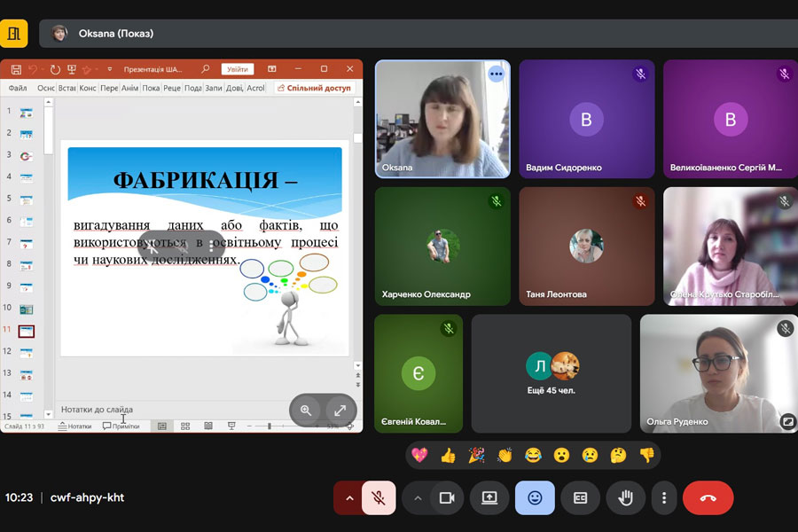Click Таня Леонтова participant avatar
This screenshot has height=532, width=798.
(586, 246)
